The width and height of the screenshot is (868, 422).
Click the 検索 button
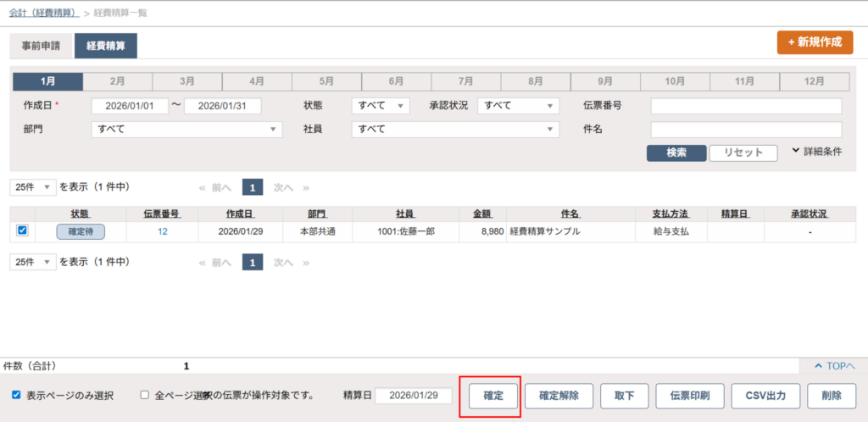[x=676, y=153]
